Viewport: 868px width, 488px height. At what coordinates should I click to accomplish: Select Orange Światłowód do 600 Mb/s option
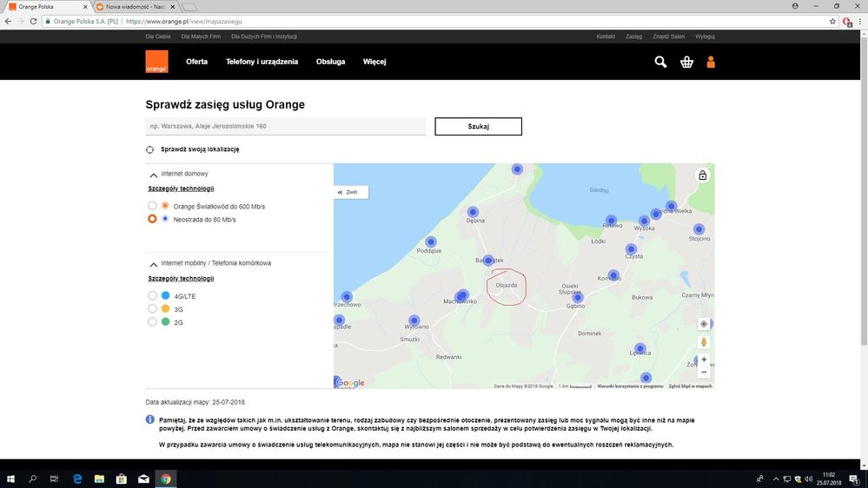152,206
